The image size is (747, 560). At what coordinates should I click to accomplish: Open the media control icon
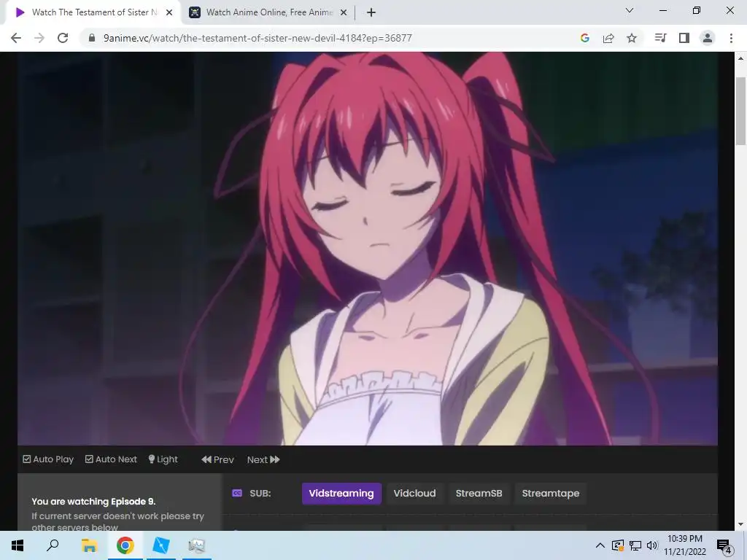click(x=660, y=38)
